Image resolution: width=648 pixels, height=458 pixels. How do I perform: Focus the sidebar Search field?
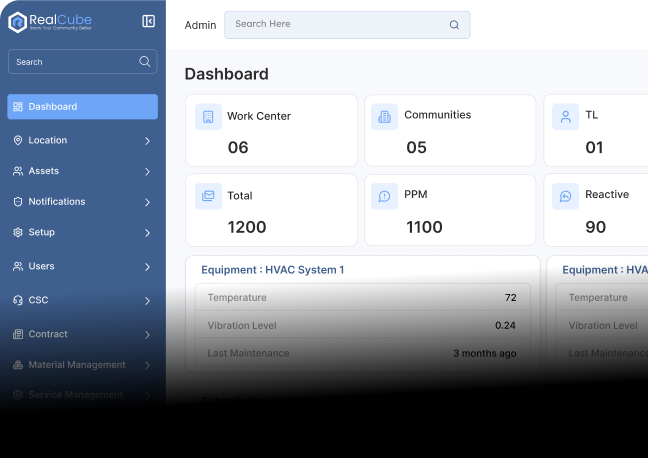pos(83,62)
